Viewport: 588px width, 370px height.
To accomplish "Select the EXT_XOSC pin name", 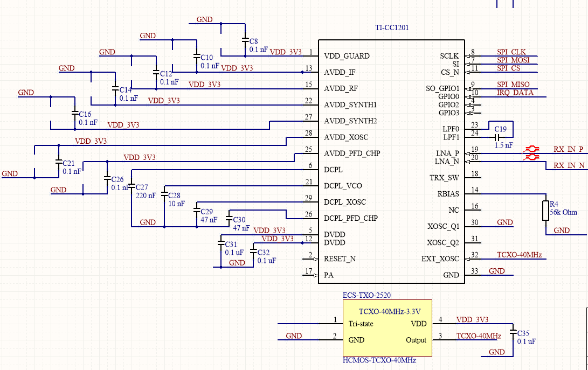I will tap(440, 259).
